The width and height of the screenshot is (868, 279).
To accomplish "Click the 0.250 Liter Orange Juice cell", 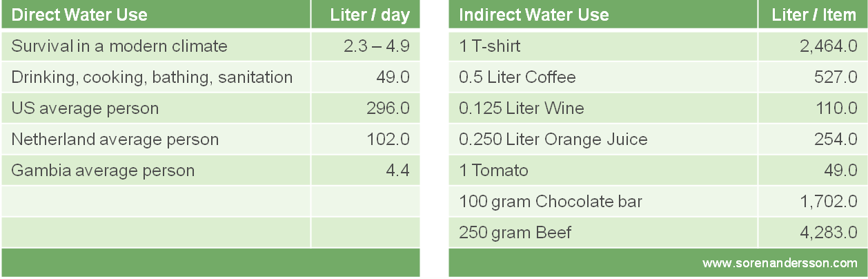I will 553,139.
